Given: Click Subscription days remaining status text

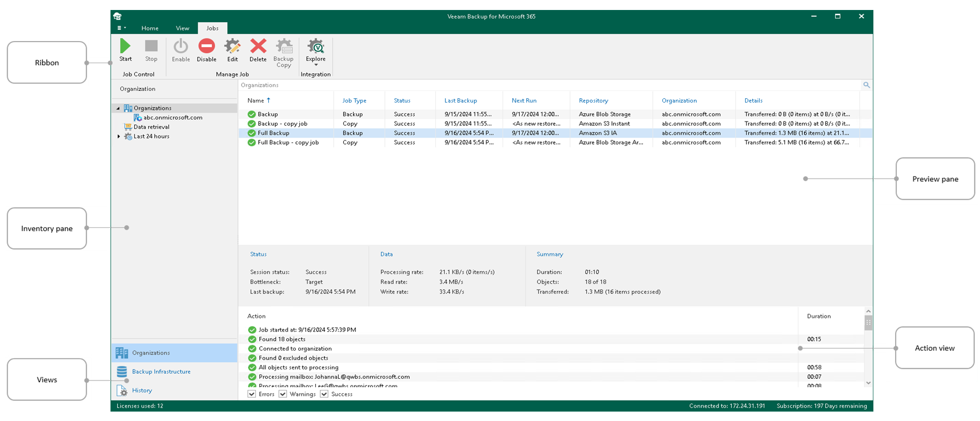Looking at the screenshot, I should point(822,406).
